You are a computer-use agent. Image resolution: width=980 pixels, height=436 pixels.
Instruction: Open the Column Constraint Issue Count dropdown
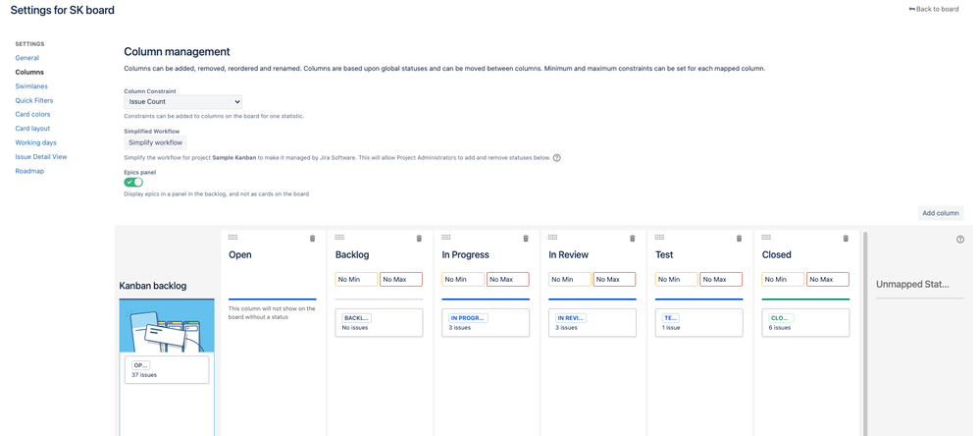click(x=183, y=101)
